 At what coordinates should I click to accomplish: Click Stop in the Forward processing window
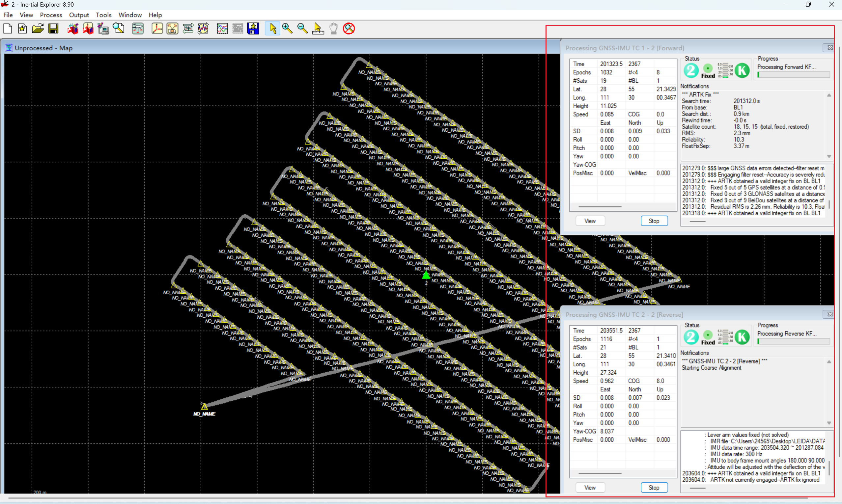click(654, 221)
